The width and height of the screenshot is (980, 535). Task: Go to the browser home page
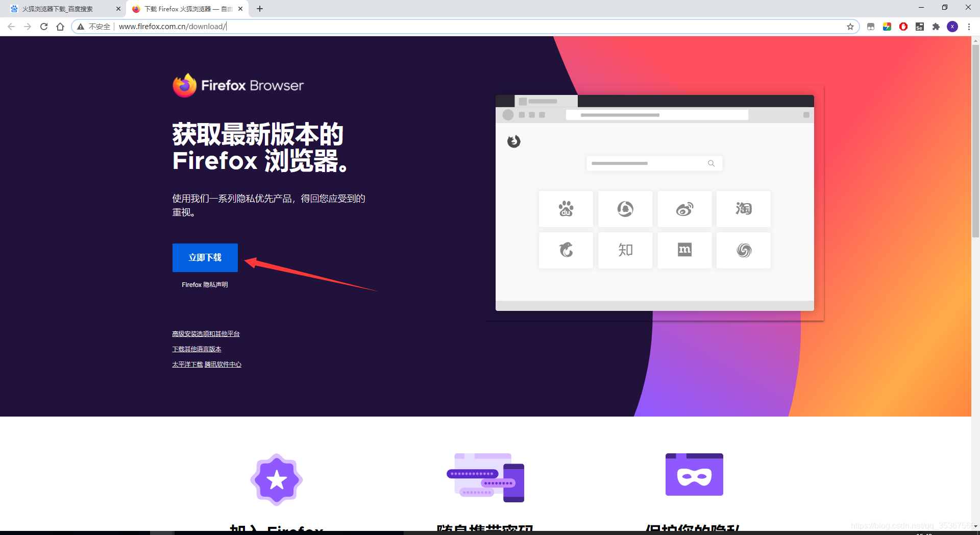60,27
